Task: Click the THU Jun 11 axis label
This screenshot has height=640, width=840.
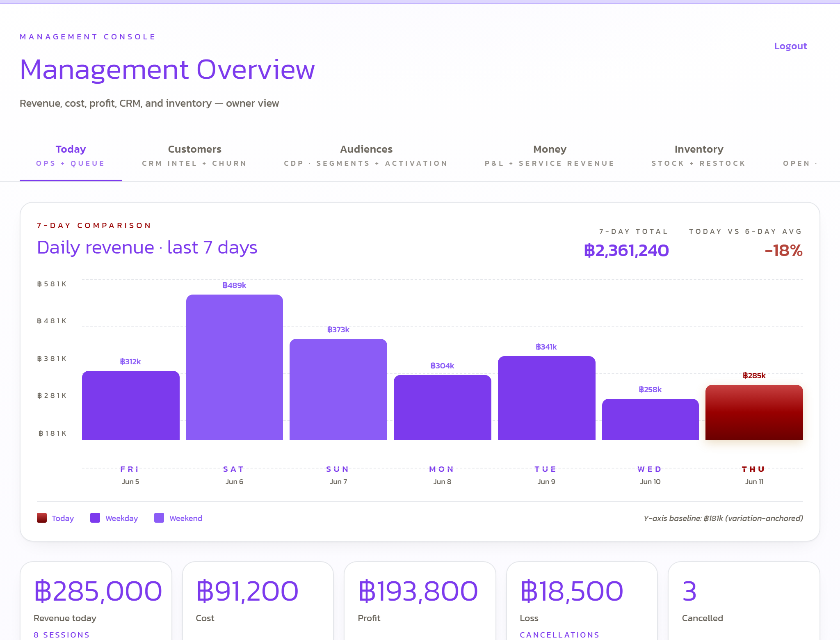Action: (x=754, y=475)
